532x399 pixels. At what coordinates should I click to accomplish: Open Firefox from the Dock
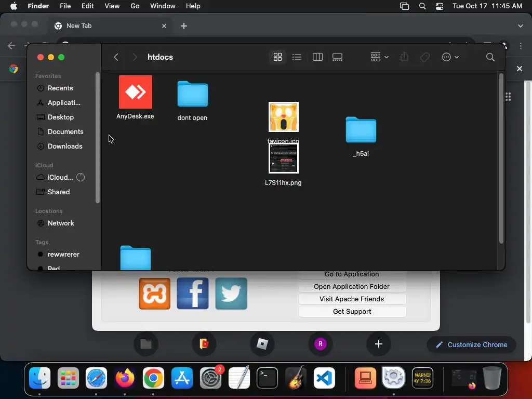click(125, 378)
